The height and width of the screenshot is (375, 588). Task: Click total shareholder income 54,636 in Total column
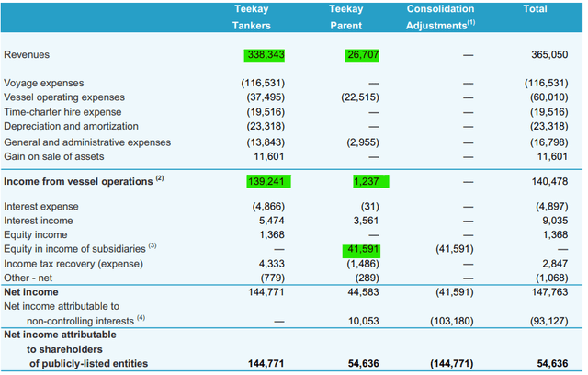(552, 363)
